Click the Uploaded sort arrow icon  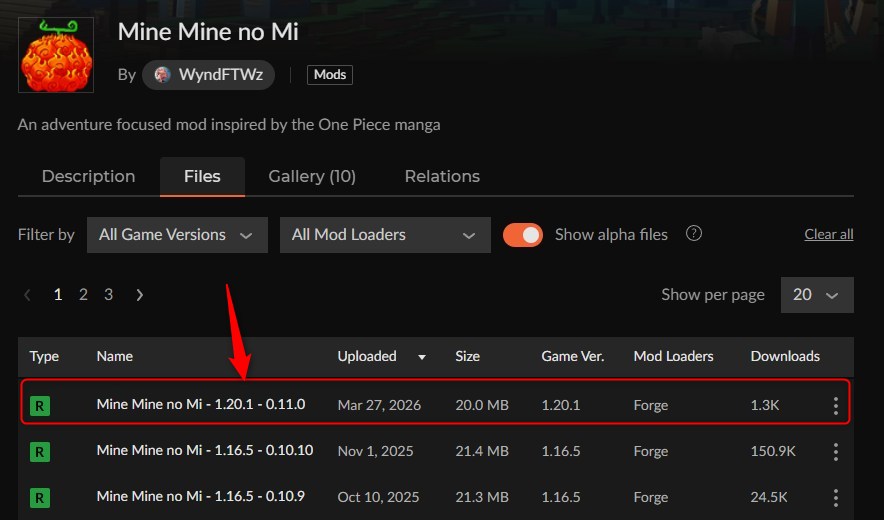click(422, 357)
